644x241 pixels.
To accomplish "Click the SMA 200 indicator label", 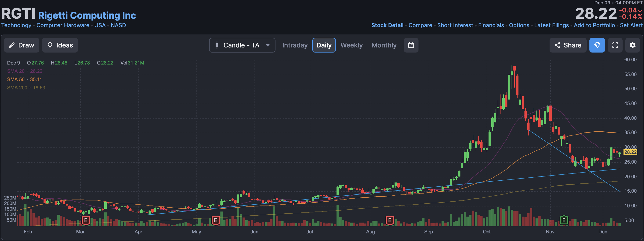I will [x=17, y=88].
